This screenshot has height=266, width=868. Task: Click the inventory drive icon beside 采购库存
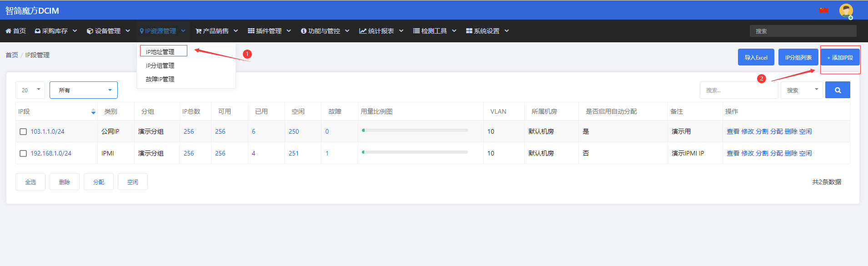38,31
